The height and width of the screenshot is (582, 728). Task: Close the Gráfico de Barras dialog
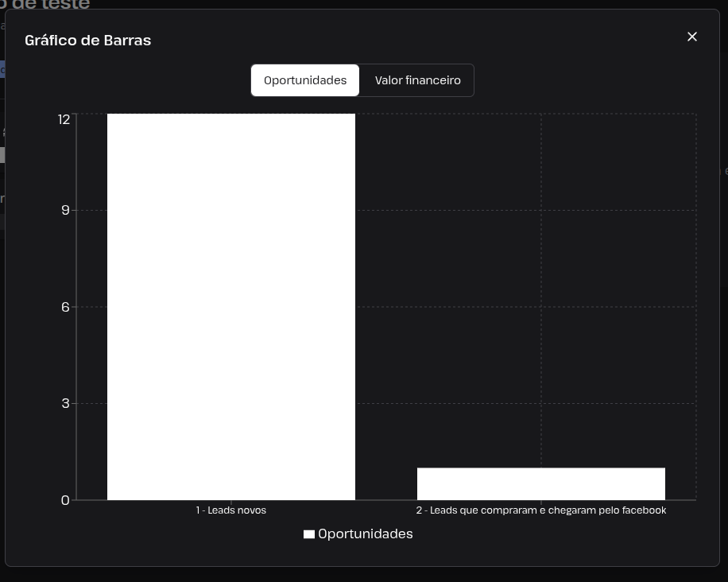691,37
